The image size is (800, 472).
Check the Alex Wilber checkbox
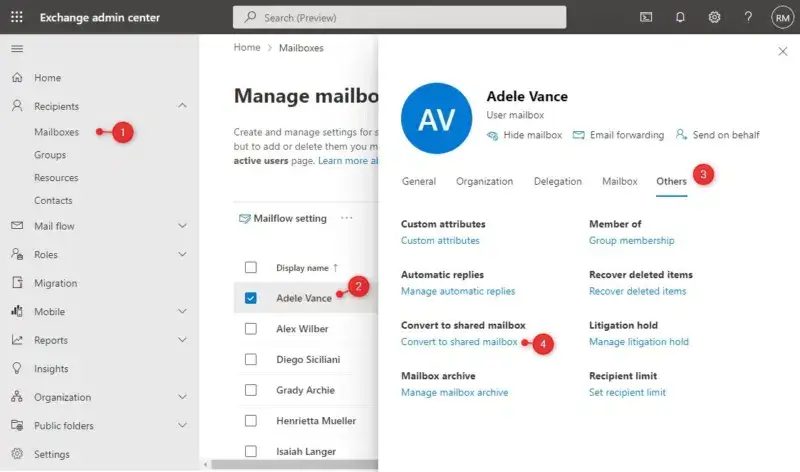[251, 329]
